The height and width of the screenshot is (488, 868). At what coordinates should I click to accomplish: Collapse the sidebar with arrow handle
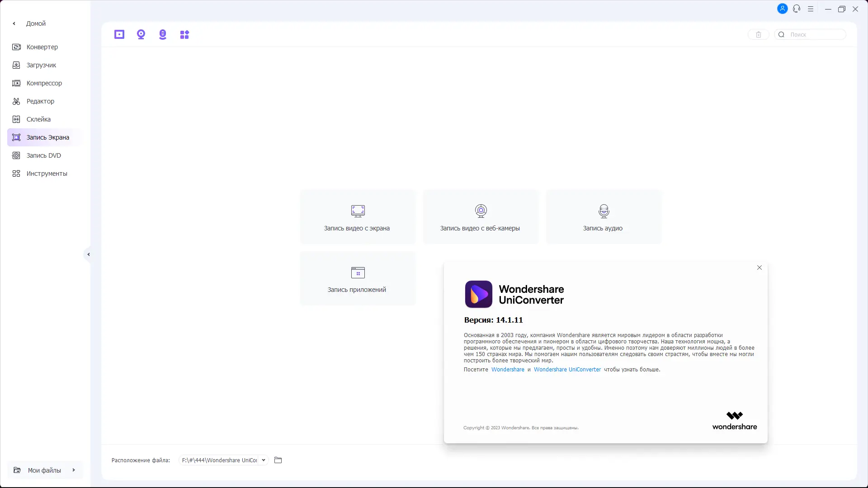pyautogui.click(x=88, y=254)
